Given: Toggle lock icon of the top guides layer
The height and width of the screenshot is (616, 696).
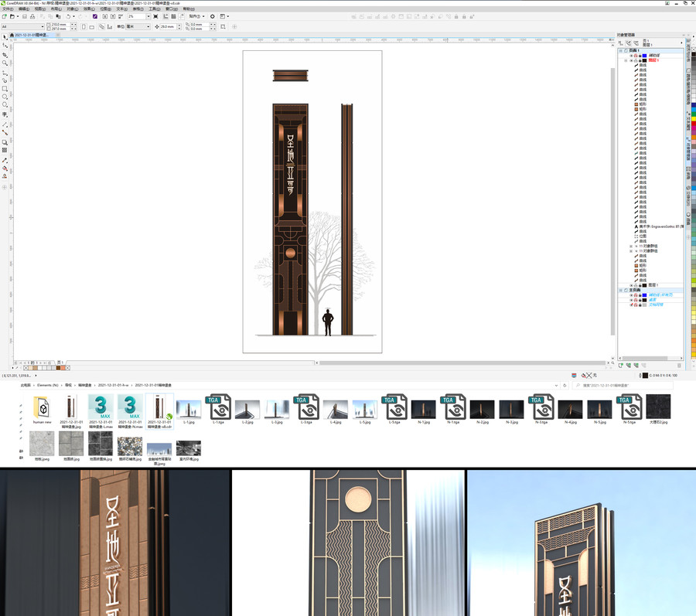Looking at the screenshot, I should 640,56.
